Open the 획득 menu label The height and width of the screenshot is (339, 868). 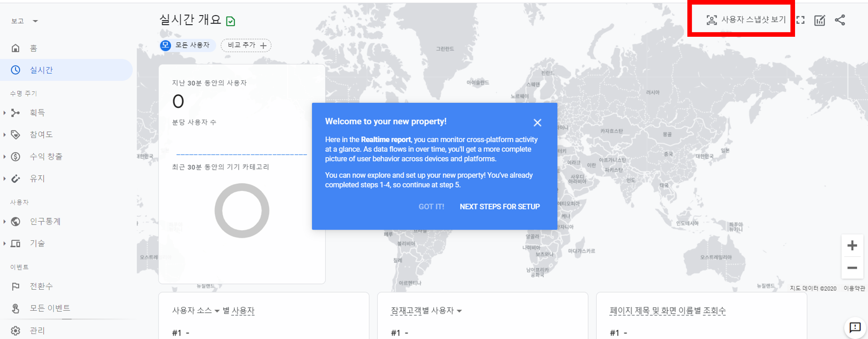(37, 113)
